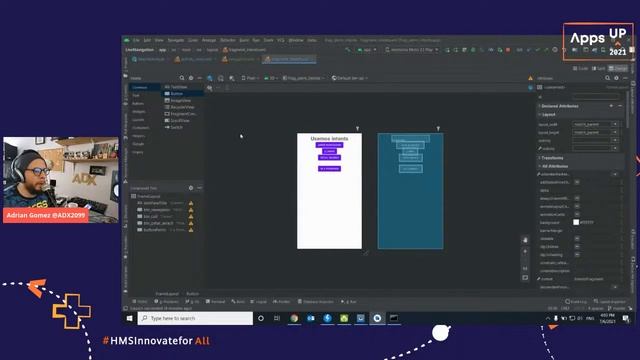
Task: Choose ScrollView in the palette list
Action: point(182,120)
